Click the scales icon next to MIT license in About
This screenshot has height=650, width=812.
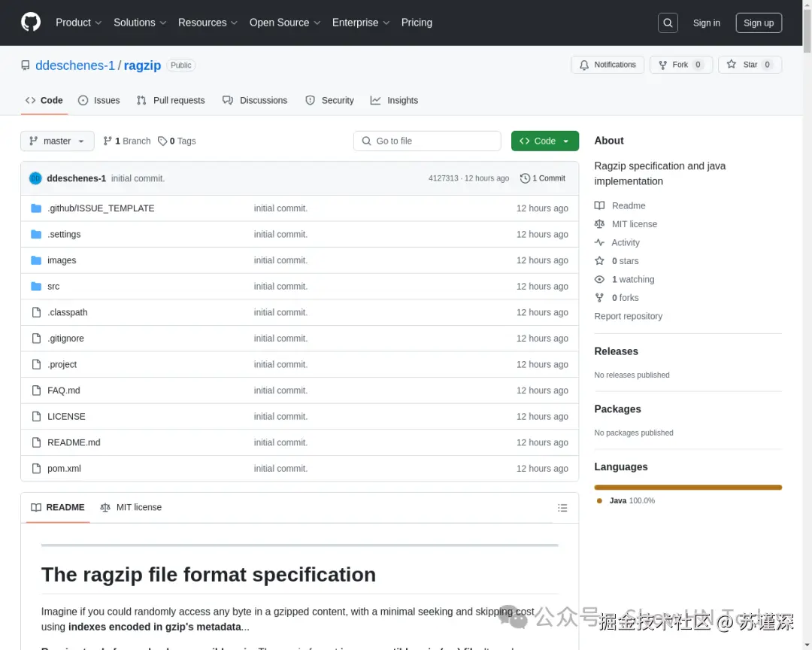pos(599,224)
